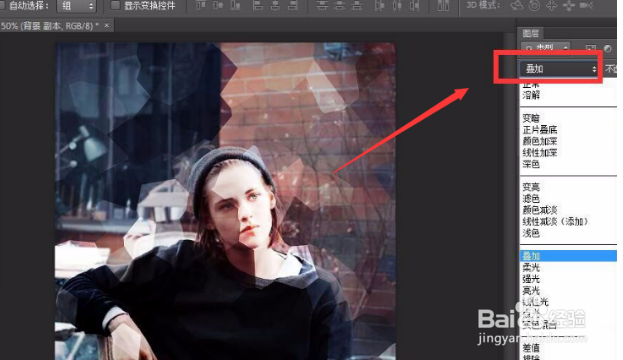Choose 线性减淡（添加） blend mode
623x360 pixels.
coord(555,221)
